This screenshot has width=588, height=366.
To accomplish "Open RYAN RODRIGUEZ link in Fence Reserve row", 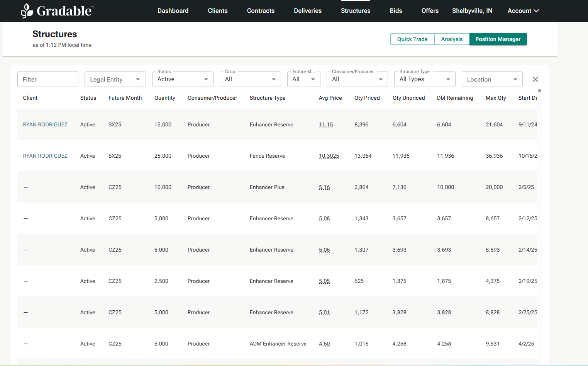I will [45, 156].
